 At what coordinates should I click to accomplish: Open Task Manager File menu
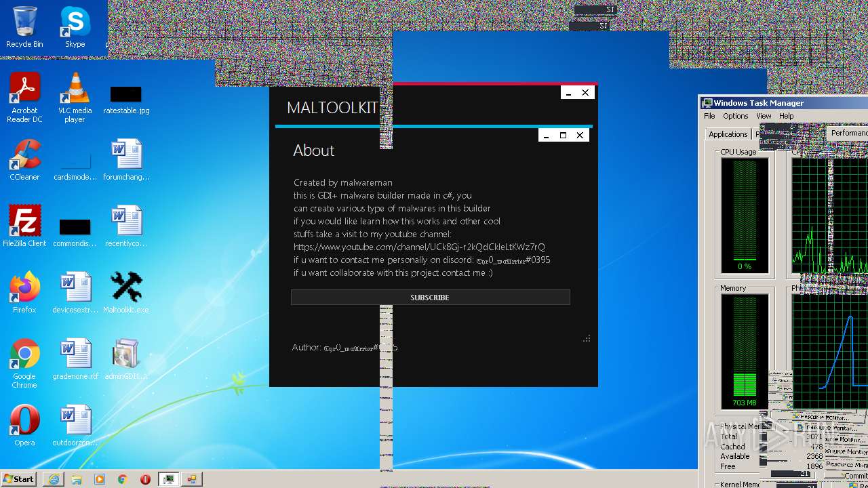pos(709,116)
